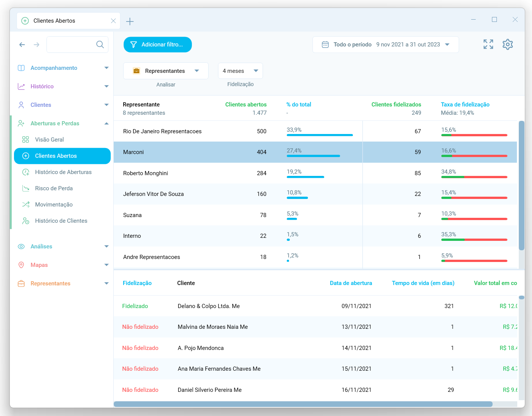
Task: Select the Rio De Janeiro Representacoes row
Action: click(x=315, y=131)
